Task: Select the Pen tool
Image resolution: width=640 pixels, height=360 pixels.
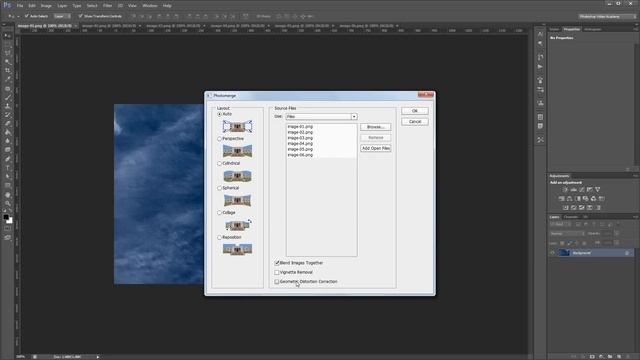Action: pos(7,159)
